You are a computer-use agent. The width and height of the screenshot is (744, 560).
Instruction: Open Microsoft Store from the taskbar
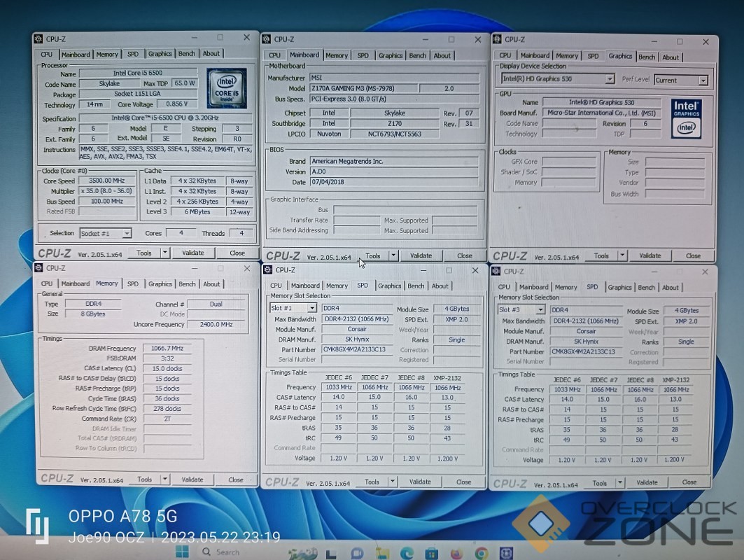(x=431, y=553)
